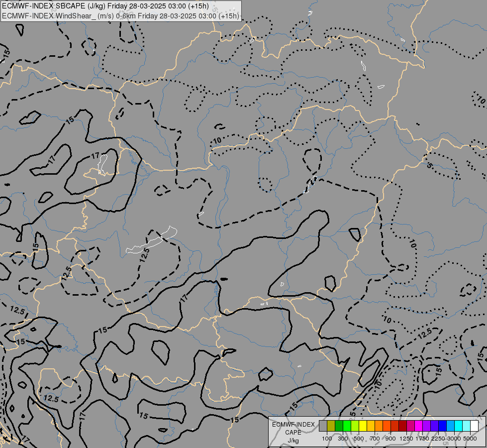Pick the white swatch above 5000
This screenshot has width=487, height=448.
(x=475, y=426)
